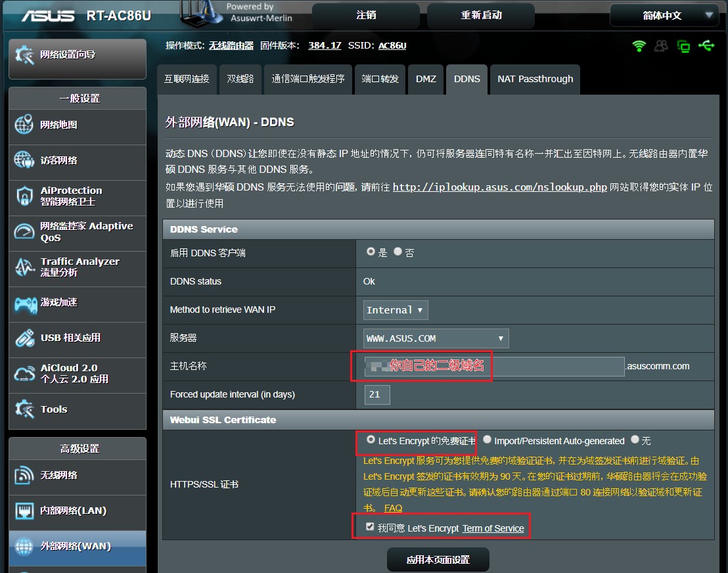Switch to the NAT Passthrough tab
Screen dimensions: 728x573
click(x=535, y=79)
